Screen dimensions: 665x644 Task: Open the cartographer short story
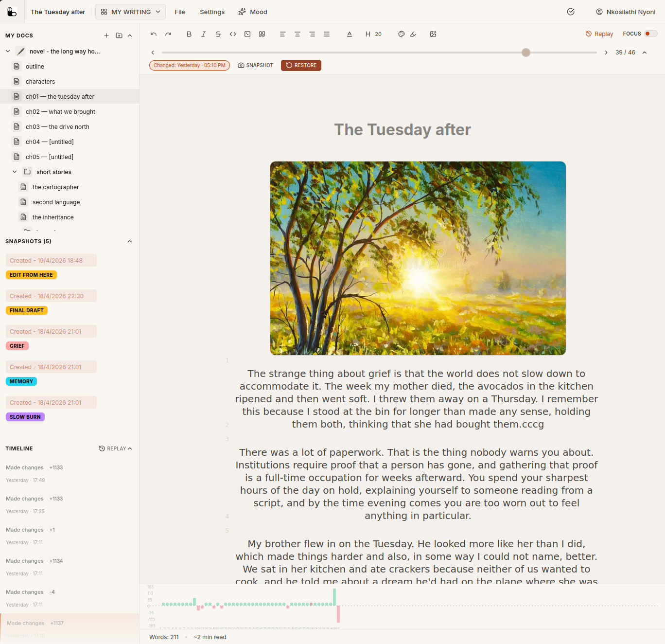pyautogui.click(x=70, y=187)
